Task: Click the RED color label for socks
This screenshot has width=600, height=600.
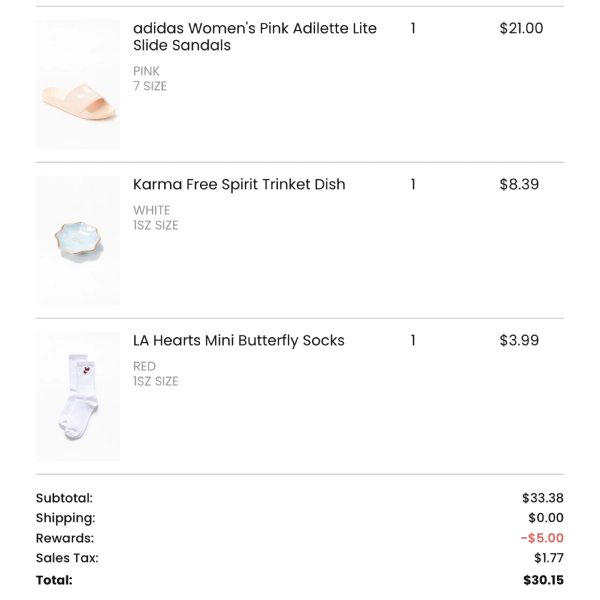Action: tap(144, 367)
